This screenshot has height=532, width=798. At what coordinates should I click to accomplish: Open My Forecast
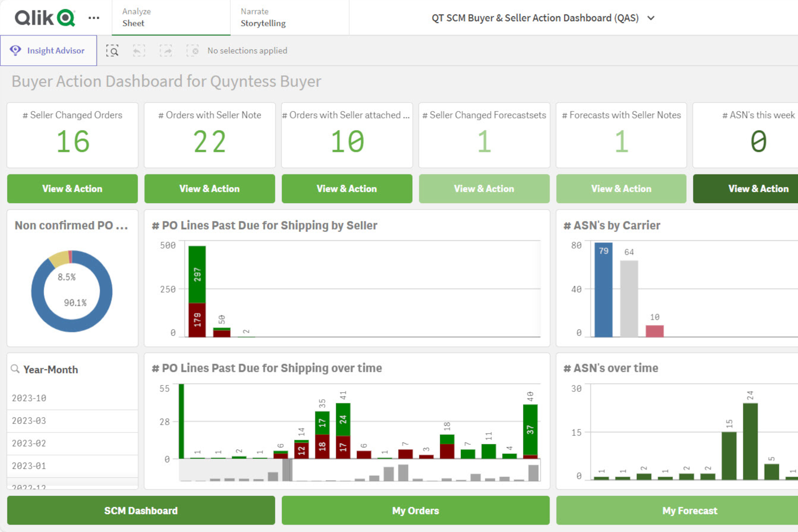pos(690,510)
